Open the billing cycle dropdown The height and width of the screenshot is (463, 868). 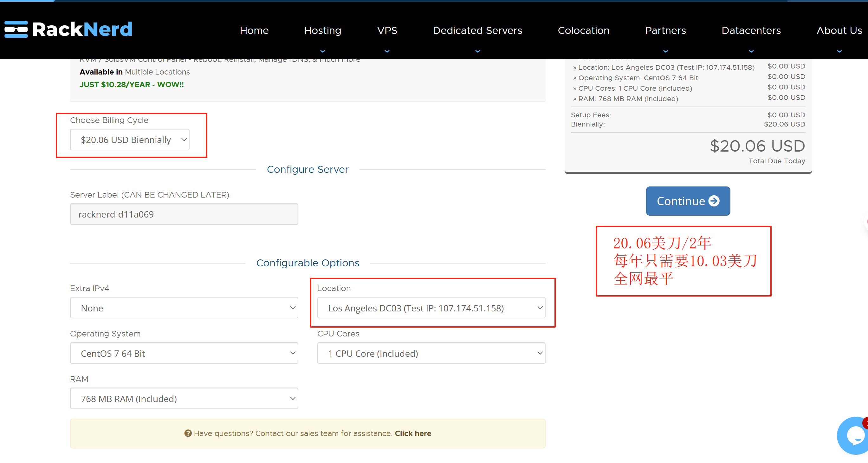pos(130,140)
